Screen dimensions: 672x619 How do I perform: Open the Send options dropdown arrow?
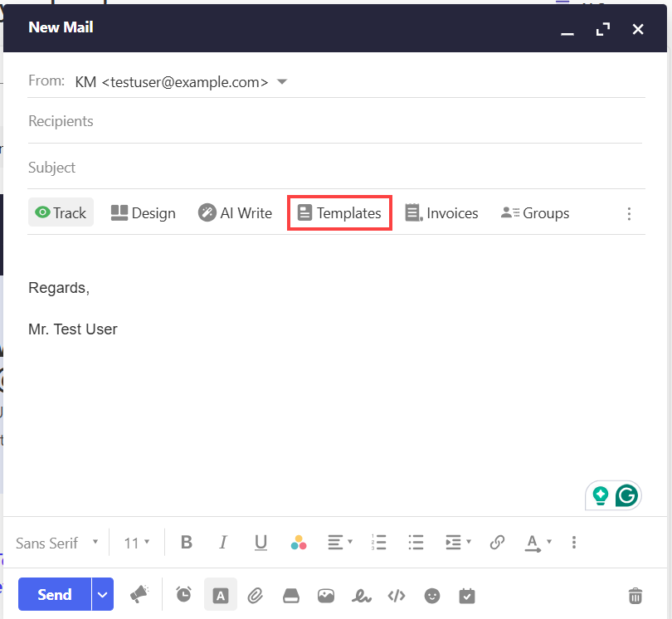(x=102, y=594)
